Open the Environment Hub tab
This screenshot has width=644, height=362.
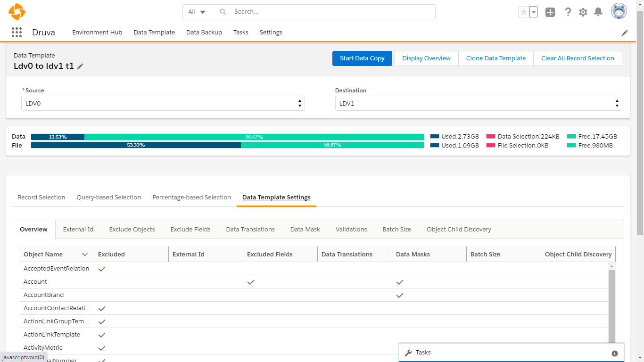[97, 32]
